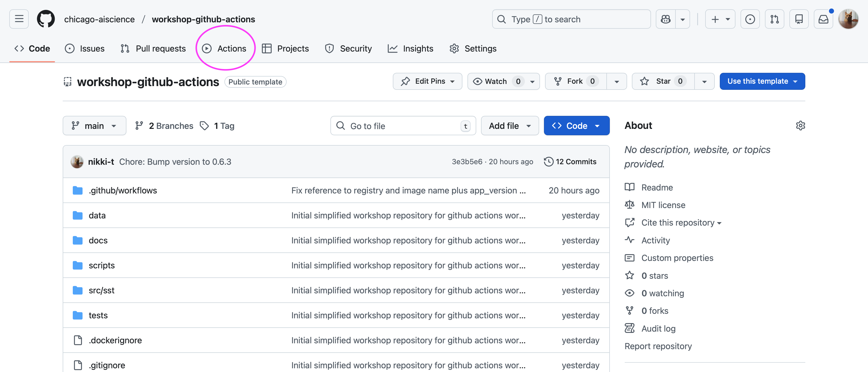This screenshot has width=868, height=372.
Task: Open About section settings via gear icon
Action: (801, 125)
